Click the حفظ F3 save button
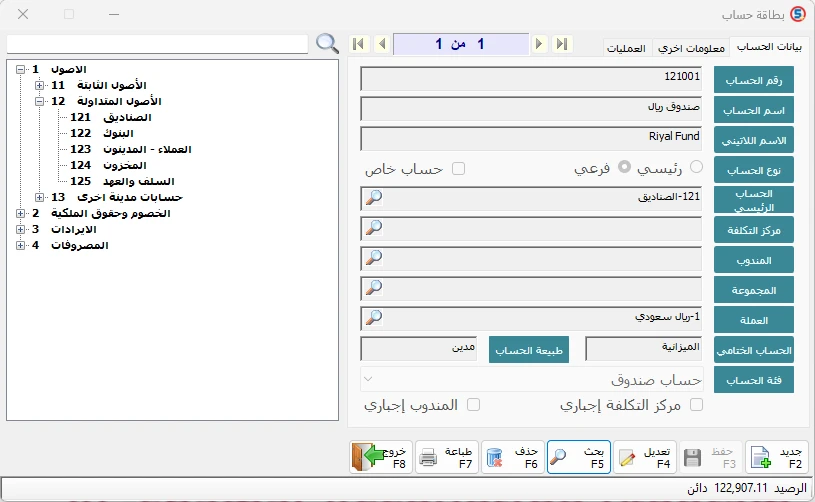Screen dimensions: 815x502 (x=711, y=457)
